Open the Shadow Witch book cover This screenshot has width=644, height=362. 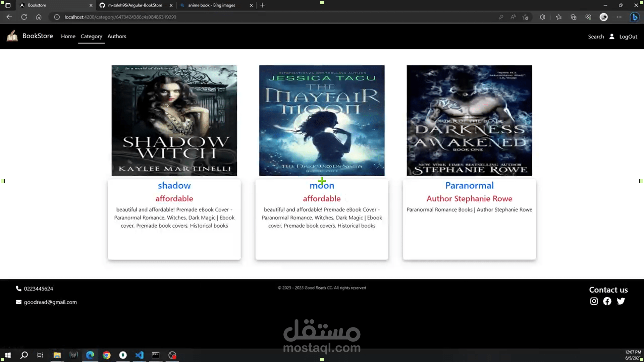174,120
